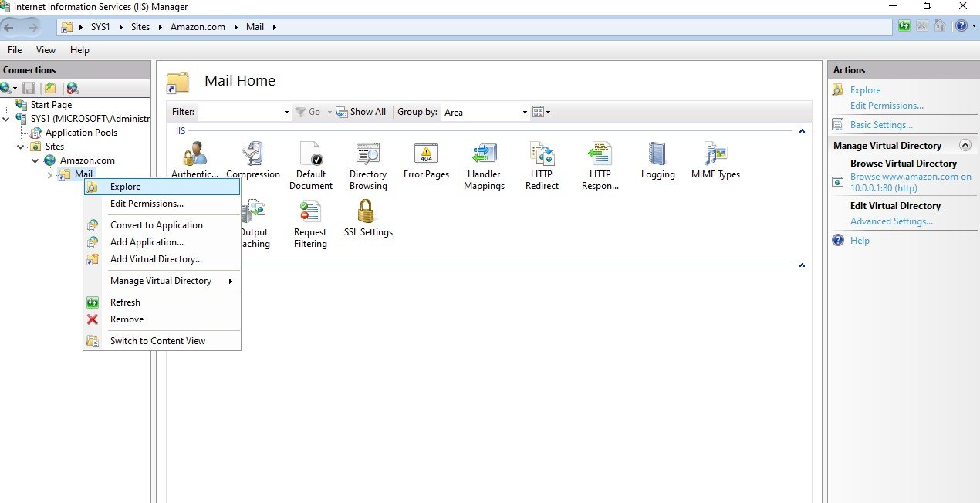
Task: Click the Save icon in Connections toolbar
Action: [29, 88]
